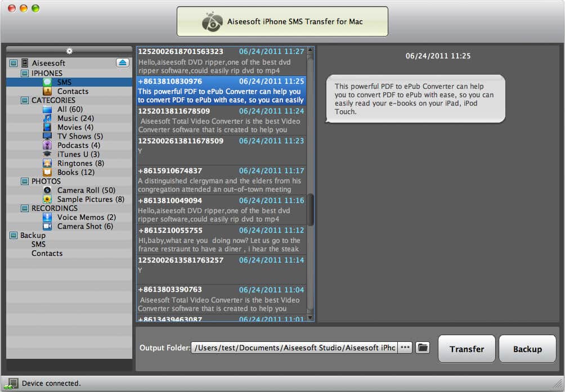
Task: Click the Transfer button
Action: (467, 349)
